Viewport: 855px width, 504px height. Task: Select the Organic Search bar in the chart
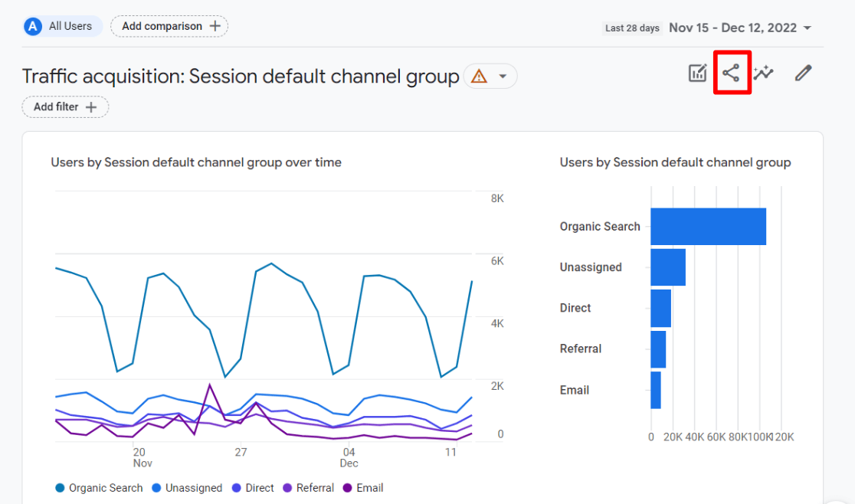point(707,226)
